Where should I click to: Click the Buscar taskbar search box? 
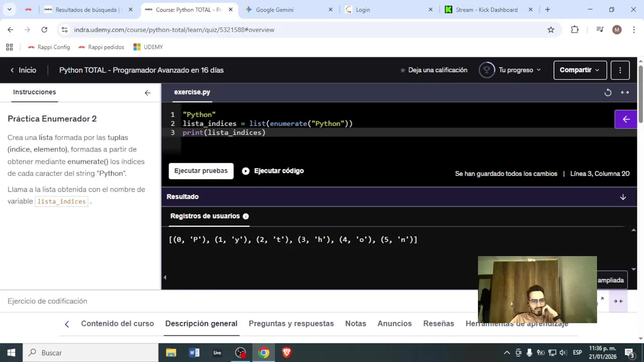pyautogui.click(x=91, y=353)
